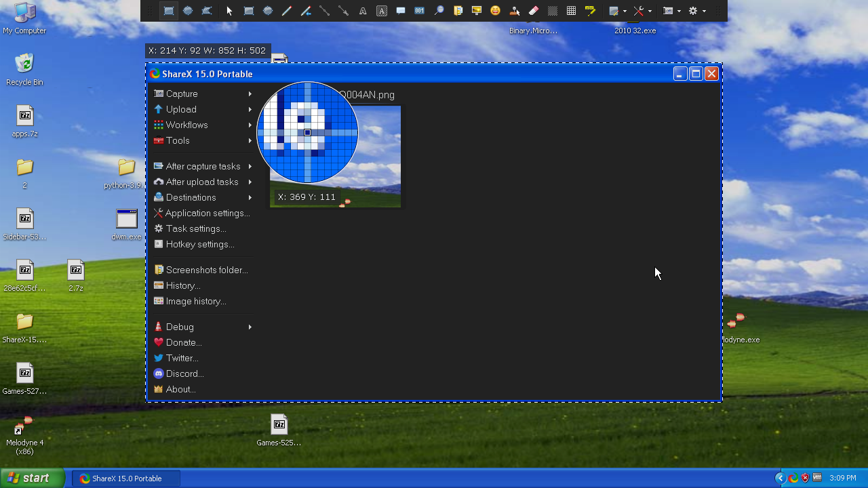Expand the Tools submenu
The height and width of the screenshot is (488, 868).
pyautogui.click(x=203, y=140)
